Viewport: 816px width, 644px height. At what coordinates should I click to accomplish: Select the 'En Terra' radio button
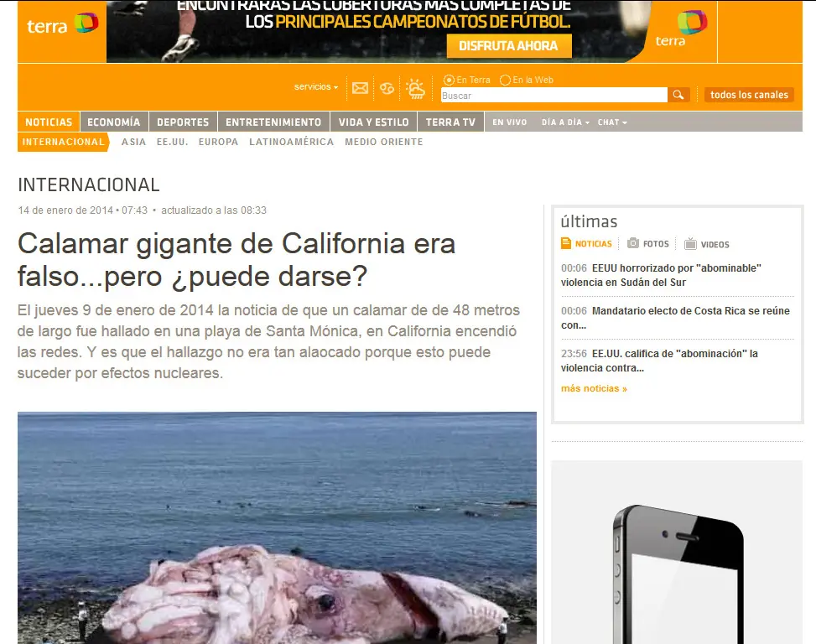pos(449,80)
